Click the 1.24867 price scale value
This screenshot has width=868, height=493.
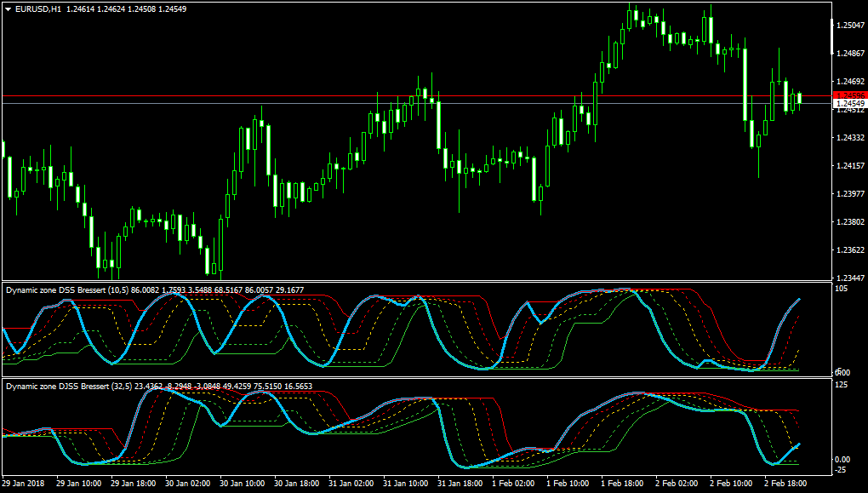pos(851,54)
